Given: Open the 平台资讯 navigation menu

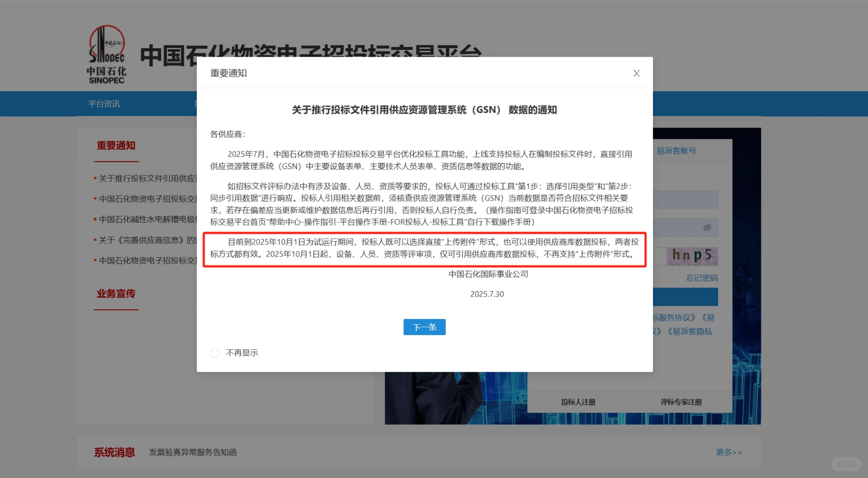Looking at the screenshot, I should (x=103, y=104).
